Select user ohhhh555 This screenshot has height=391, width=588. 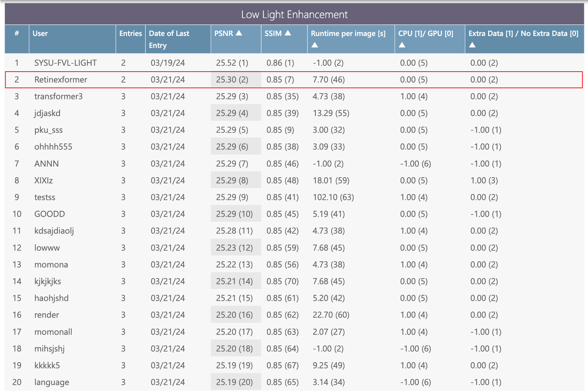[53, 147]
